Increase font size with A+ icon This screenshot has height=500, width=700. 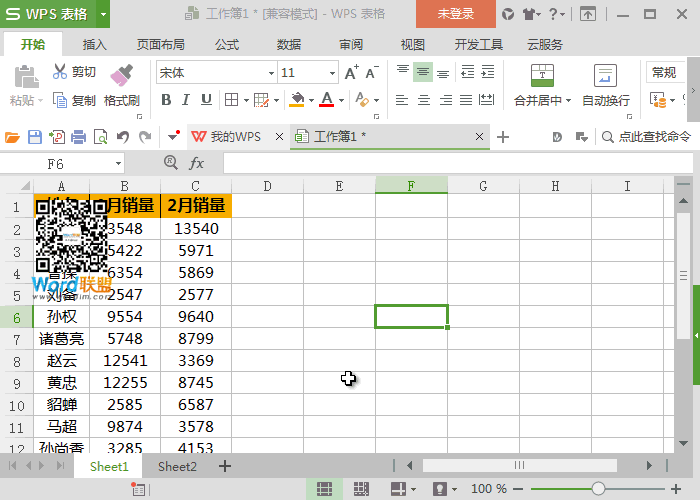[351, 72]
